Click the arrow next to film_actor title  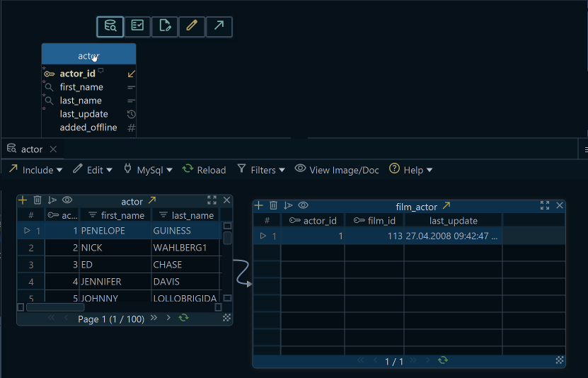pyautogui.click(x=446, y=205)
